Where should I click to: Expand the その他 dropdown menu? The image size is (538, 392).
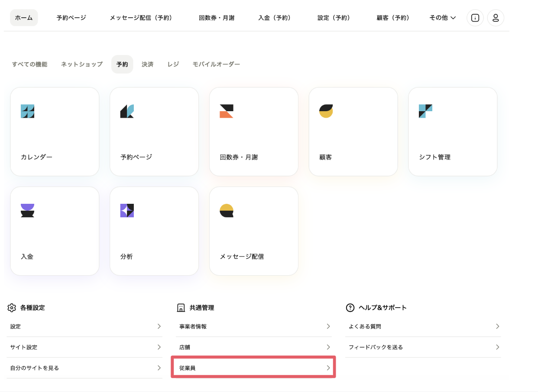[x=442, y=18]
